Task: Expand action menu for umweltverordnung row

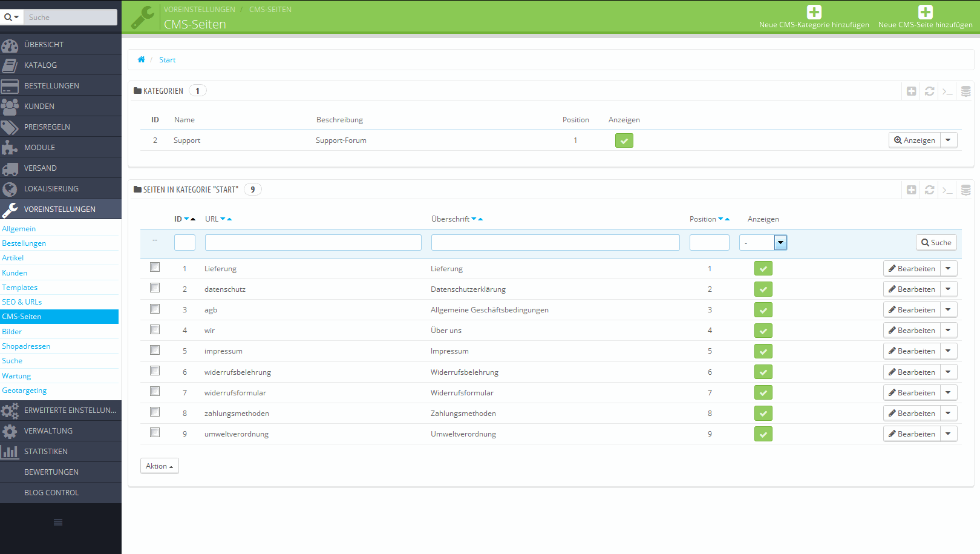Action: point(949,434)
